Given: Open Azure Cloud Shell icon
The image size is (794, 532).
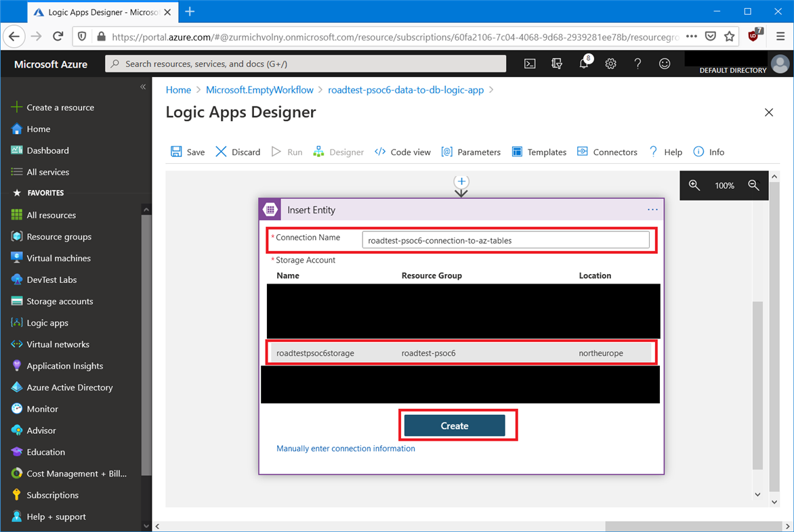Looking at the screenshot, I should pos(530,64).
